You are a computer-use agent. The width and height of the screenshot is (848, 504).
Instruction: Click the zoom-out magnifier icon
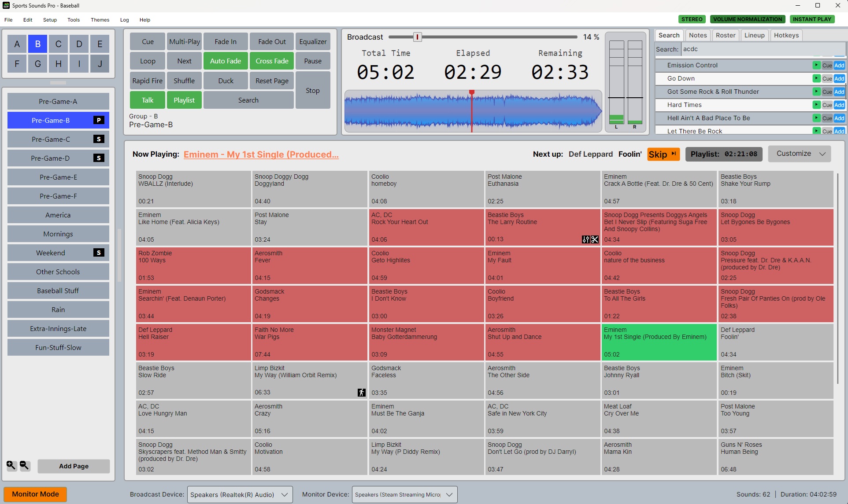[25, 465]
